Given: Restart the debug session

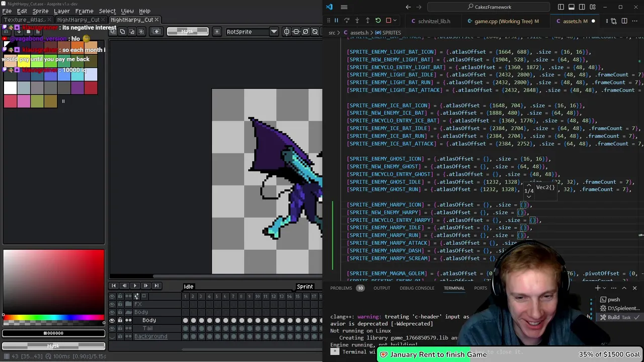Looking at the screenshot, I should point(378,21).
